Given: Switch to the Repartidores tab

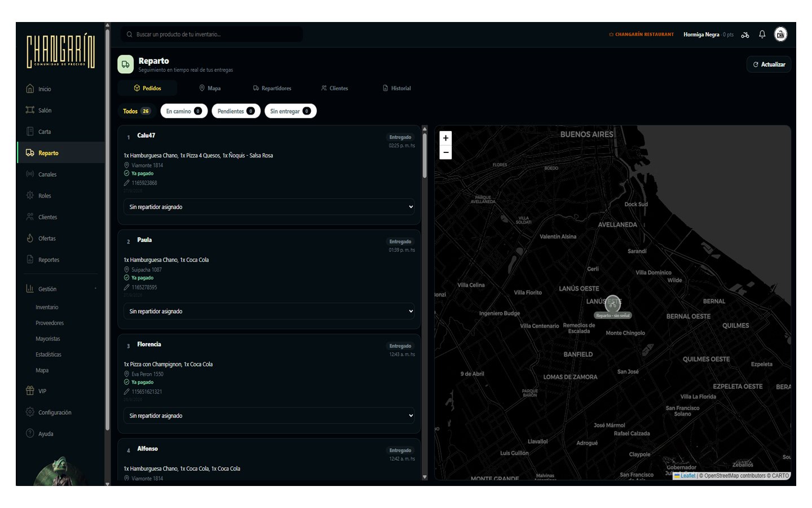Looking at the screenshot, I should 272,88.
